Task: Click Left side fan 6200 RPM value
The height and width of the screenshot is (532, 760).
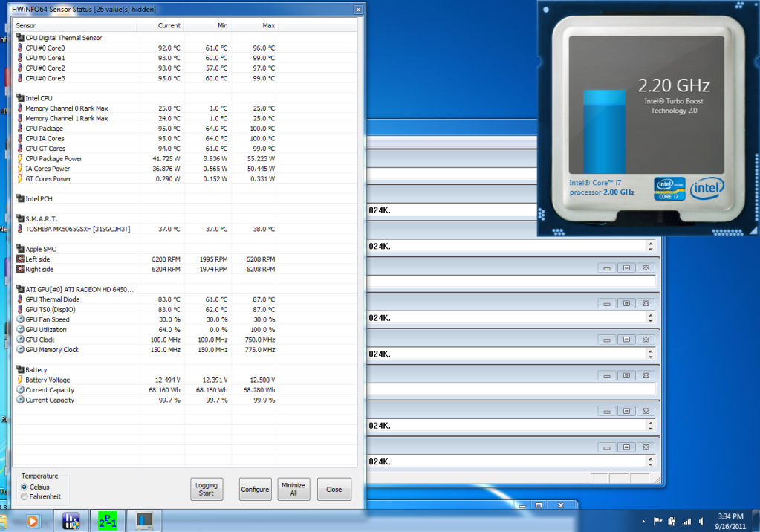Action: [x=166, y=259]
